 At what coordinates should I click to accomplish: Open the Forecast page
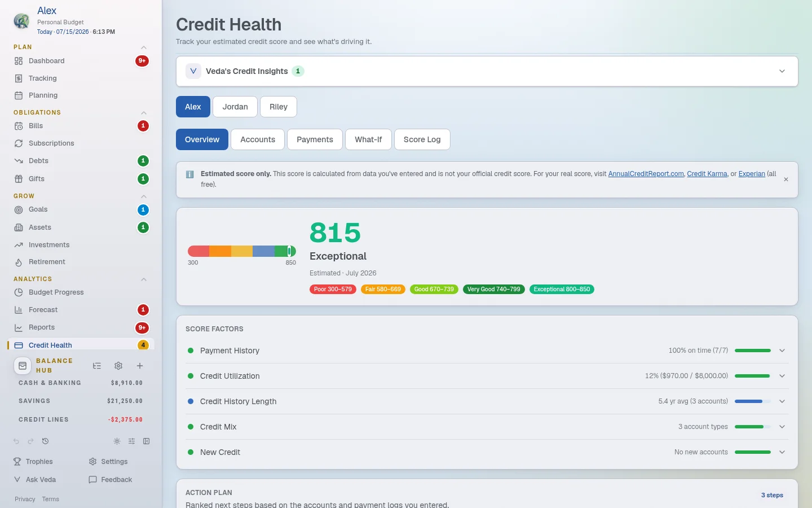pyautogui.click(x=81, y=310)
